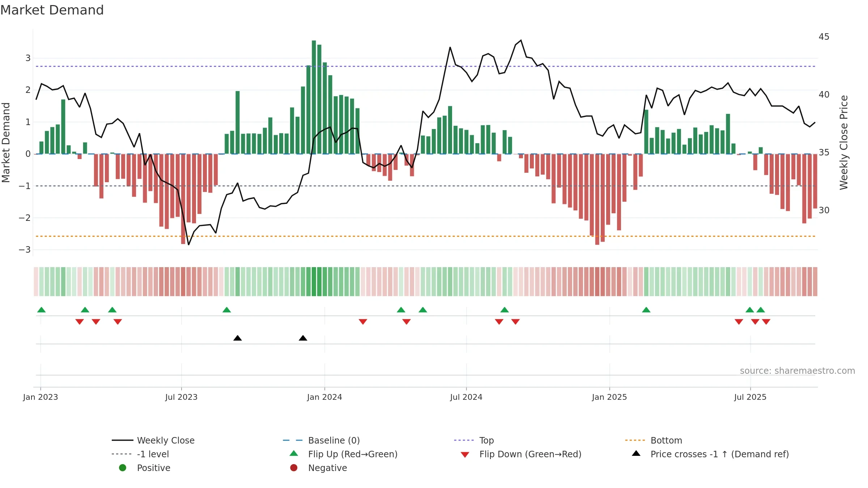Toggle the Flip Up (Red→Green) legend entry
The width and height of the screenshot is (868, 488).
[x=344, y=454]
